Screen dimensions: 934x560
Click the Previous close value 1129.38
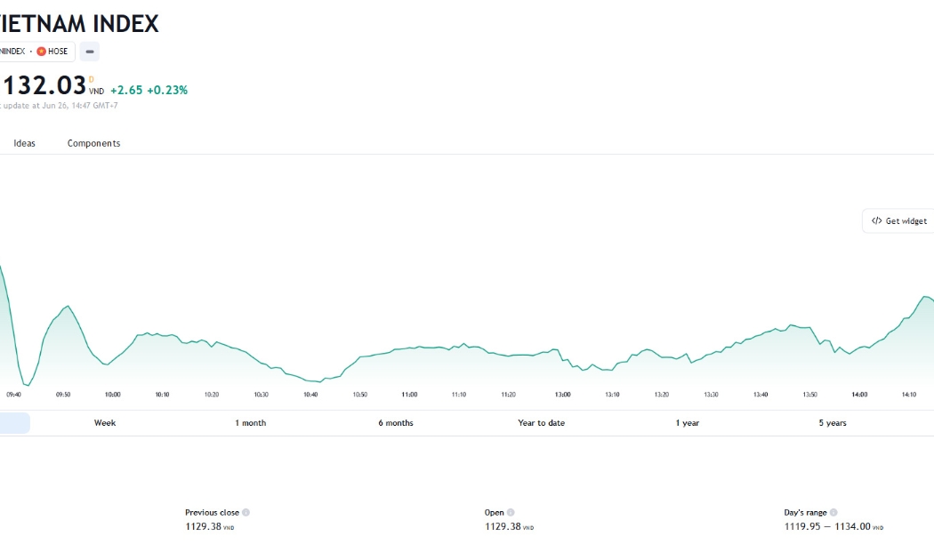pos(203,527)
